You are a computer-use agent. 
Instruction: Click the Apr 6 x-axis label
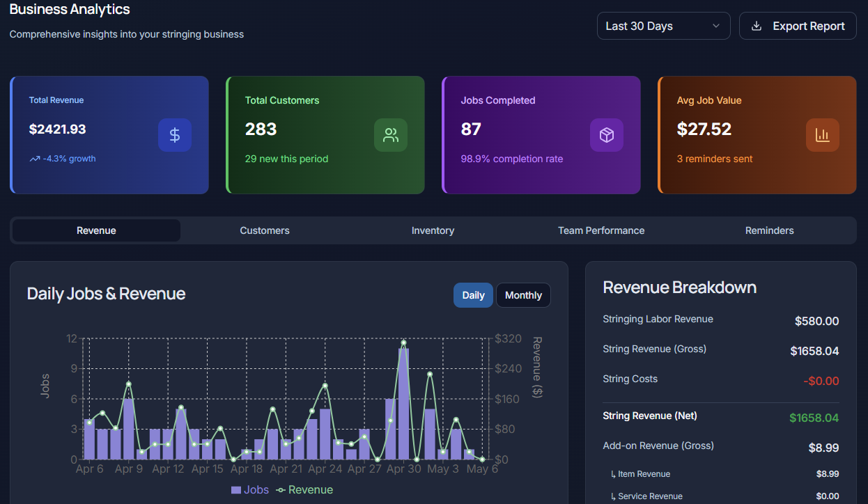pos(89,469)
